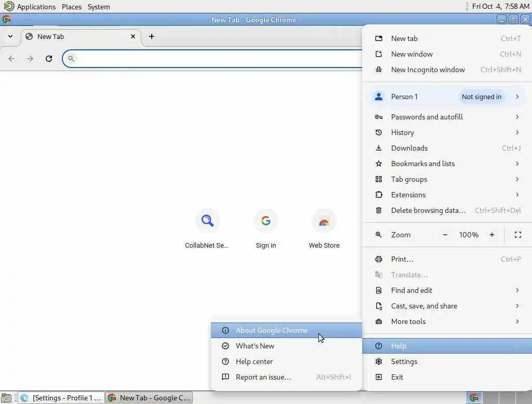
Task: Click the What's New badge icon
Action: 225,346
